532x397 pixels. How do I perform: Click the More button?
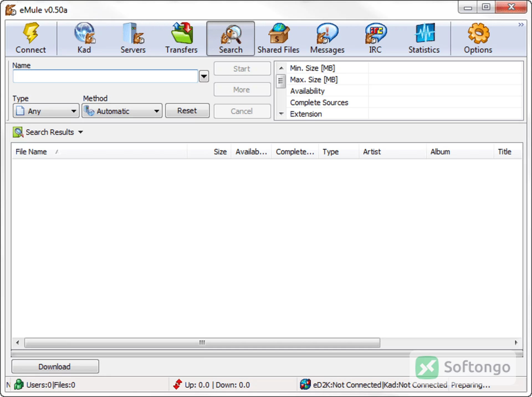point(242,90)
